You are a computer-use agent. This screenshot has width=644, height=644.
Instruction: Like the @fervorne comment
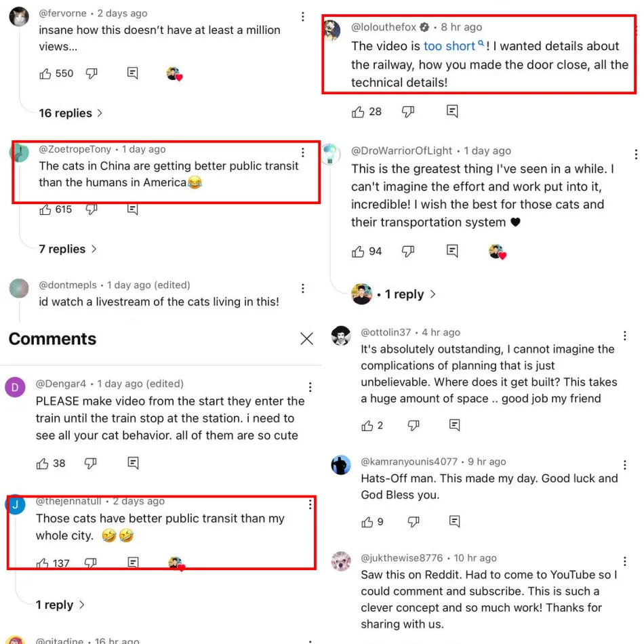point(46,74)
